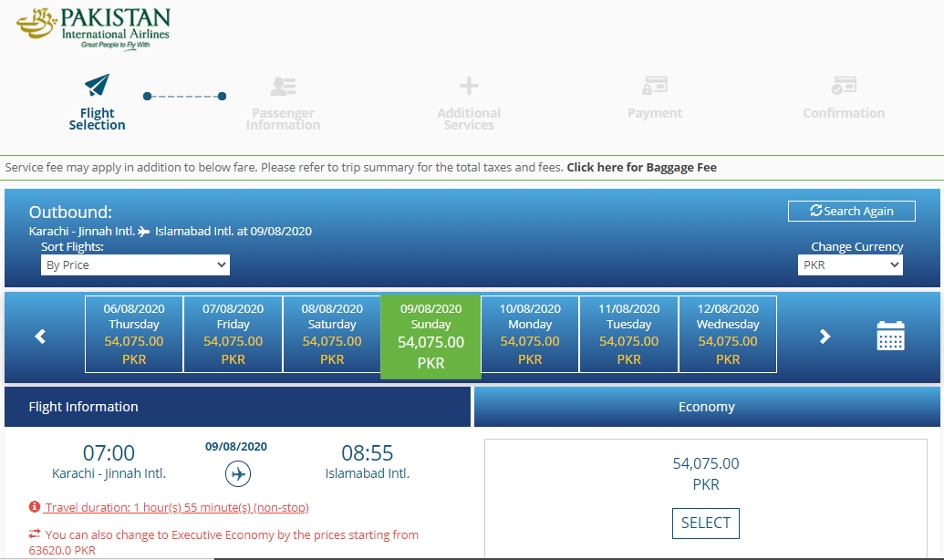The width and height of the screenshot is (944, 560).
Task: Click the Payment step label
Action: click(655, 113)
